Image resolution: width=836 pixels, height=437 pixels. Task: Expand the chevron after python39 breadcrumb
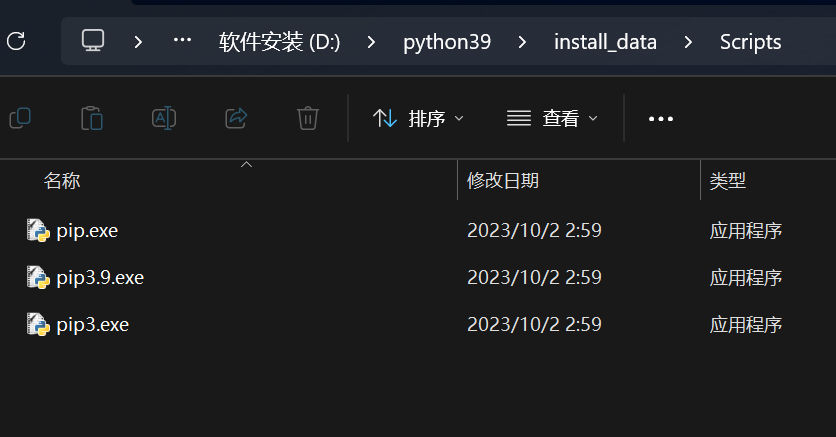point(522,42)
